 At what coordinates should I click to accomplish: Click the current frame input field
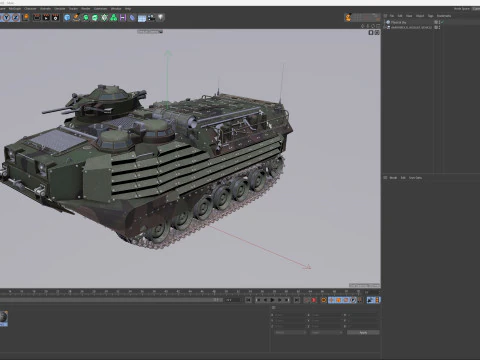click(233, 300)
